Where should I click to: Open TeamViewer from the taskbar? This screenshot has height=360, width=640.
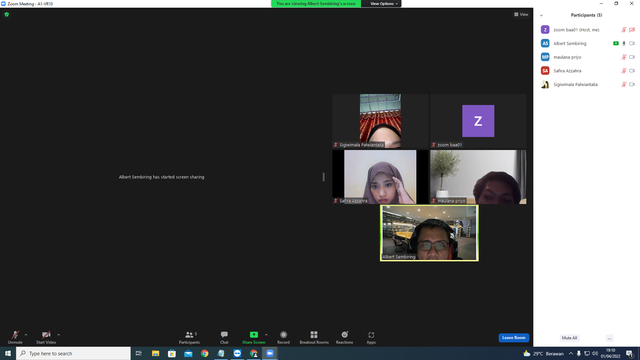(237, 353)
